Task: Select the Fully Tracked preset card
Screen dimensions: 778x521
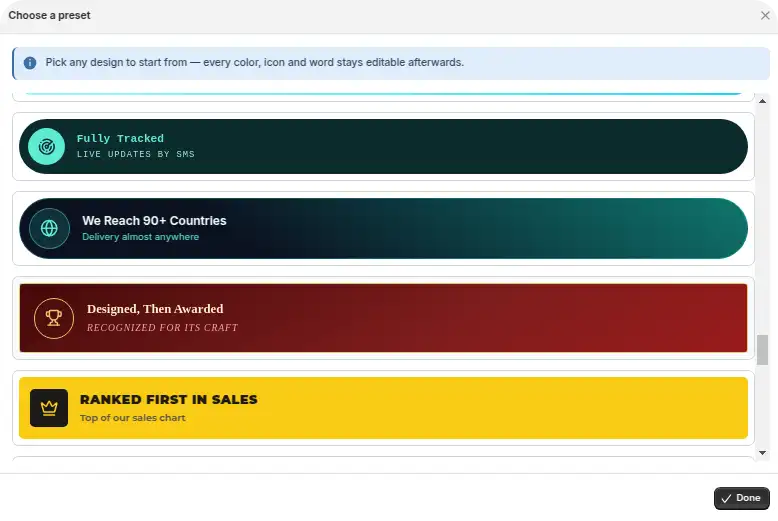Action: pos(383,146)
